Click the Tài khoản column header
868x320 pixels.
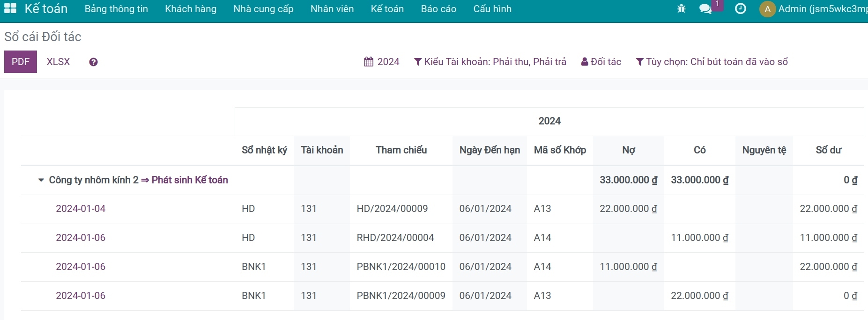point(322,150)
